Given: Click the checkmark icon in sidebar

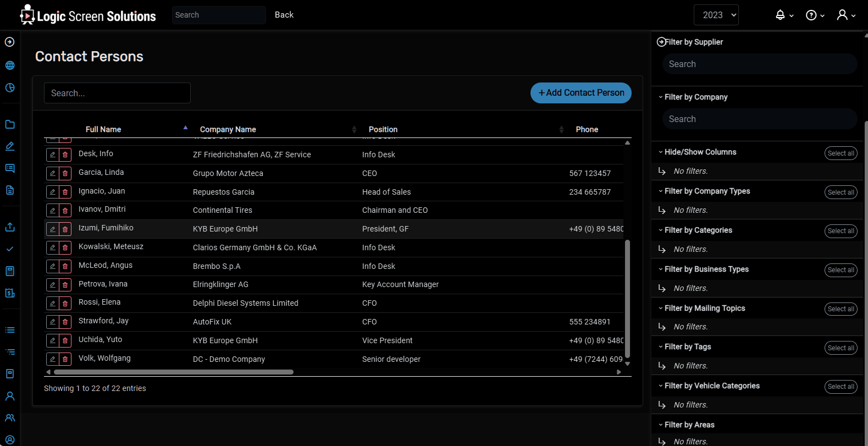Looking at the screenshot, I should [x=9, y=249].
